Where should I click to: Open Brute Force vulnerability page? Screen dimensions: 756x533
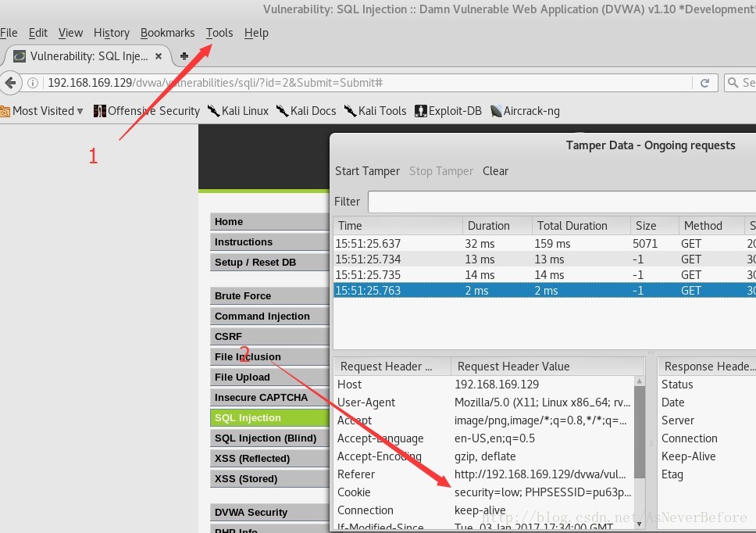click(x=270, y=296)
